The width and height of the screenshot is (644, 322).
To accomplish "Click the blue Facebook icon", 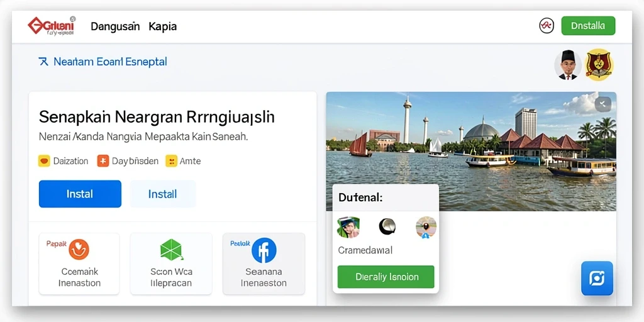I will point(264,250).
